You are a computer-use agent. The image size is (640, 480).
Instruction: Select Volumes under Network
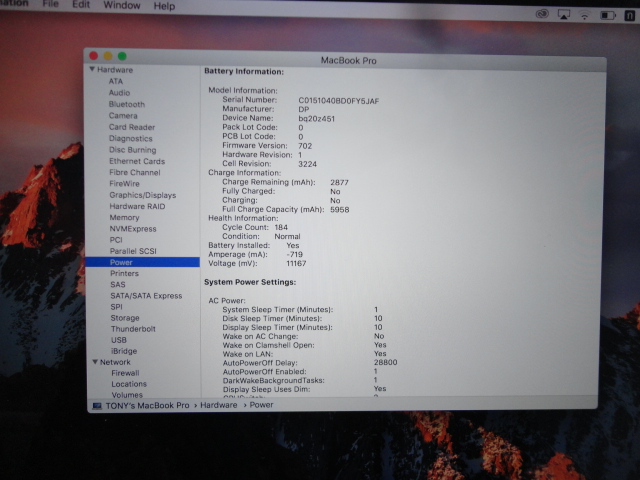[127, 395]
